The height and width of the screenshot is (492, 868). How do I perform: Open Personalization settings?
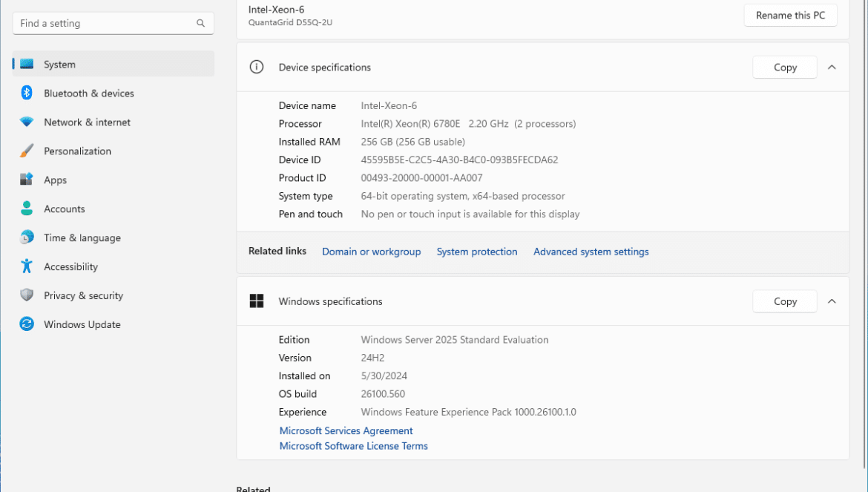[x=114, y=151]
